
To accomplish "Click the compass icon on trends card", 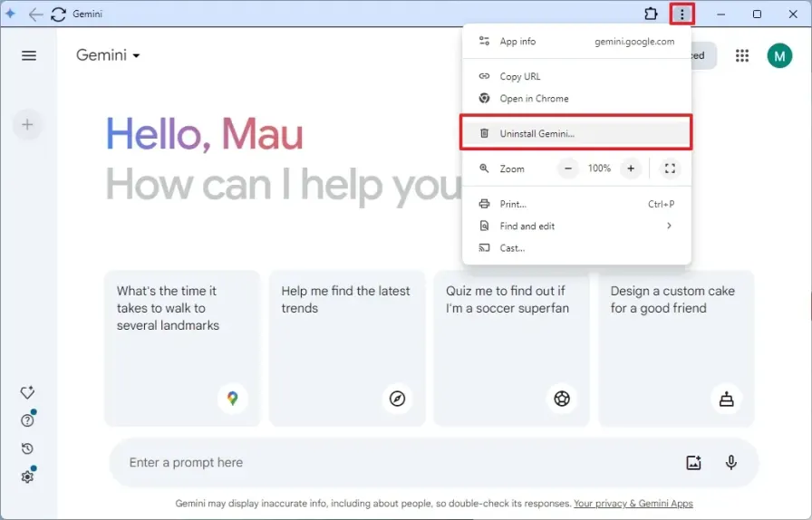I will point(397,399).
